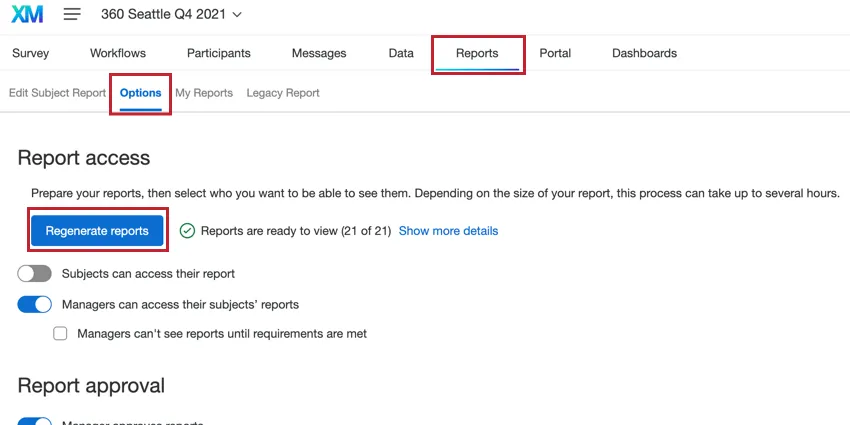
Task: Check Managers can't see reports until requirements met
Action: click(x=61, y=334)
